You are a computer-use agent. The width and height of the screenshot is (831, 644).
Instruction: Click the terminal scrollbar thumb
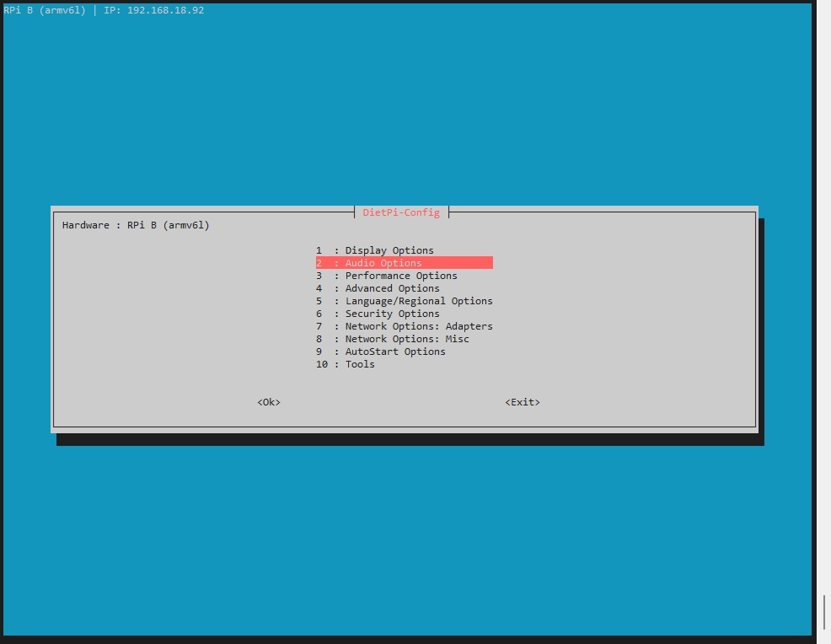824,612
